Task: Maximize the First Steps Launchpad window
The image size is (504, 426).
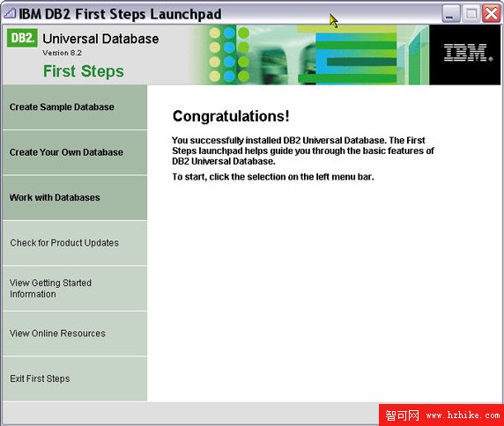Action: [x=471, y=14]
